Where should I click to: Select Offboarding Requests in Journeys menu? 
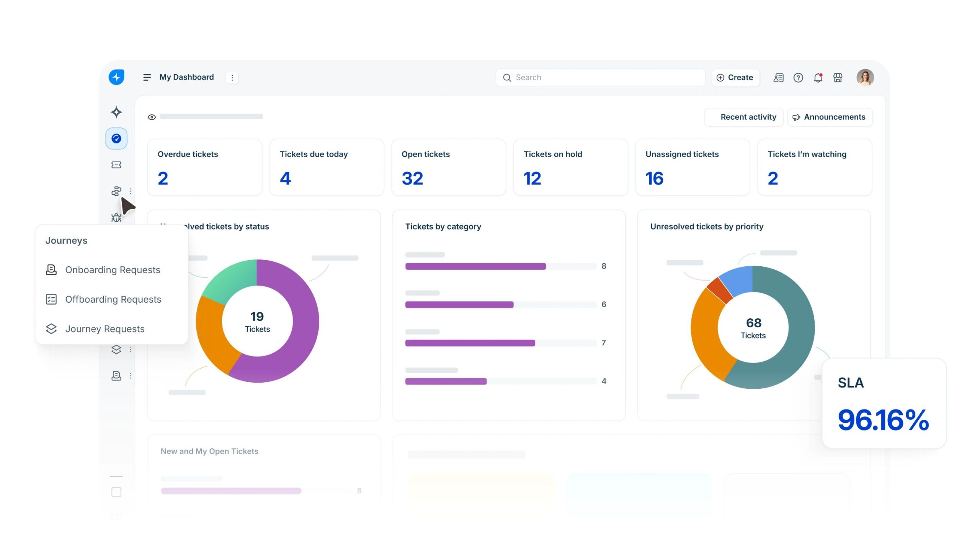click(112, 299)
